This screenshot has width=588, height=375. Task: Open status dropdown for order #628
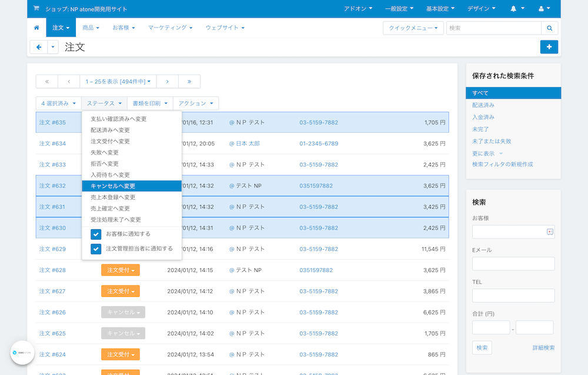121,270
